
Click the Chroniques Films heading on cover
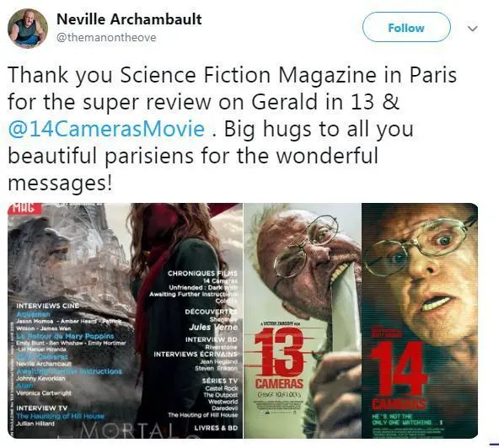tap(202, 273)
